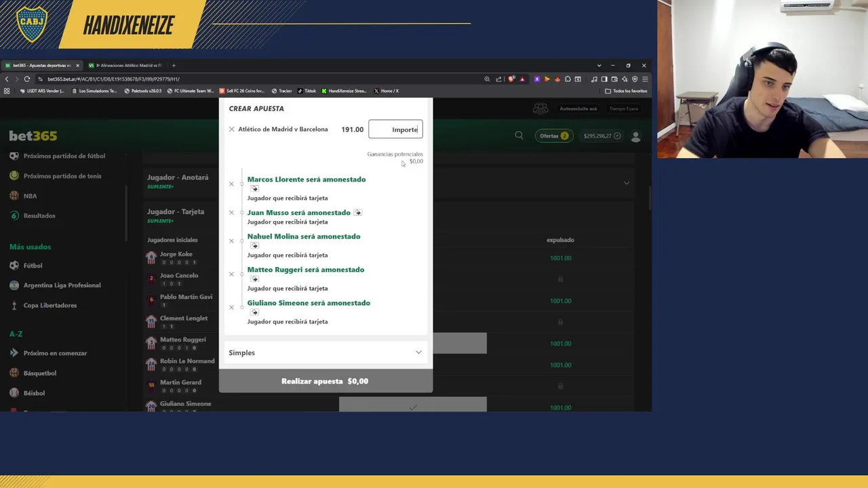This screenshot has width=868, height=488.
Task: Remove Marcos Llorente selection
Action: [231, 184]
